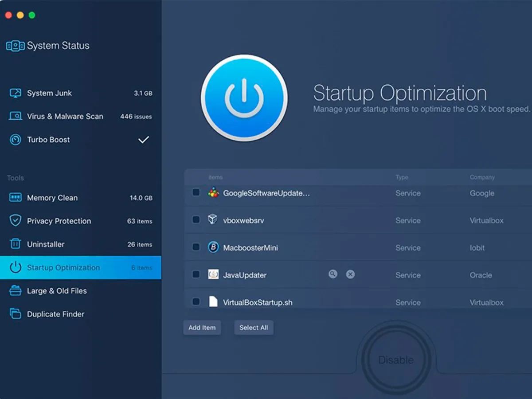This screenshot has height=399, width=532.
Task: Open Virus & Malware Scan section
Action: pos(81,116)
